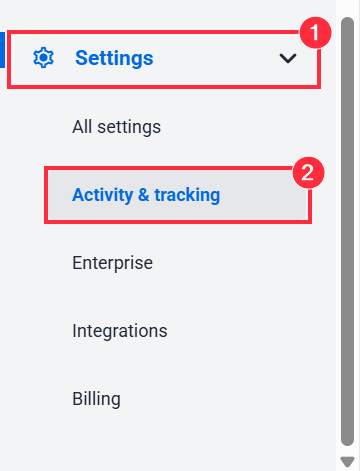This screenshot has width=363, height=471.
Task: Click the red badge numbered 1
Action: (x=315, y=33)
